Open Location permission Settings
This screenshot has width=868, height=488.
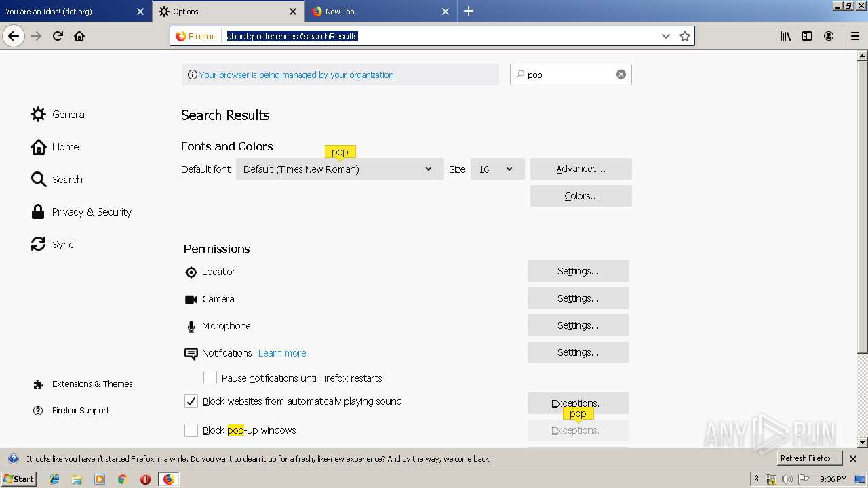(578, 271)
